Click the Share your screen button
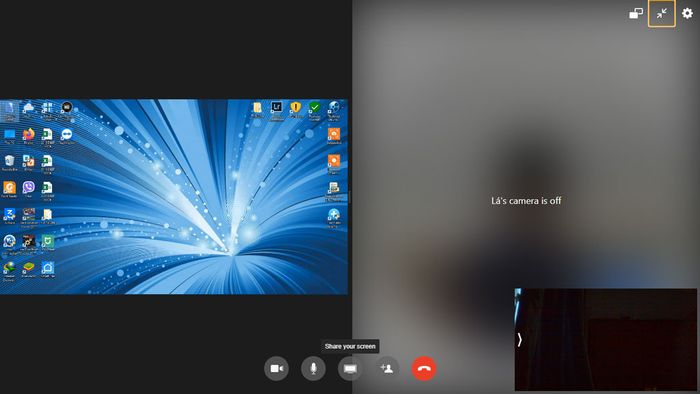 point(350,369)
